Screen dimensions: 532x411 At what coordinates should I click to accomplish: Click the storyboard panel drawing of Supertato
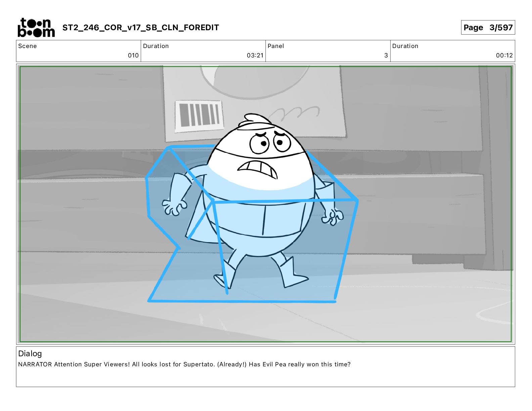(266, 204)
